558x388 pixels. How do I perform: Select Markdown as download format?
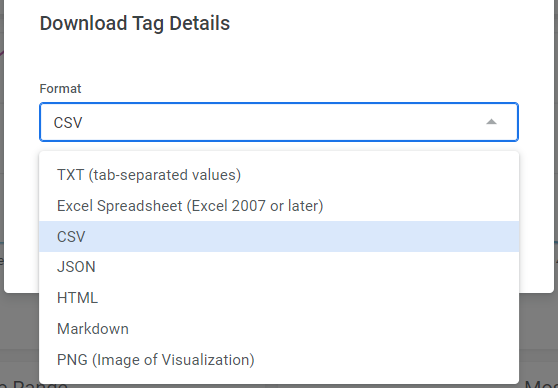[279, 329]
